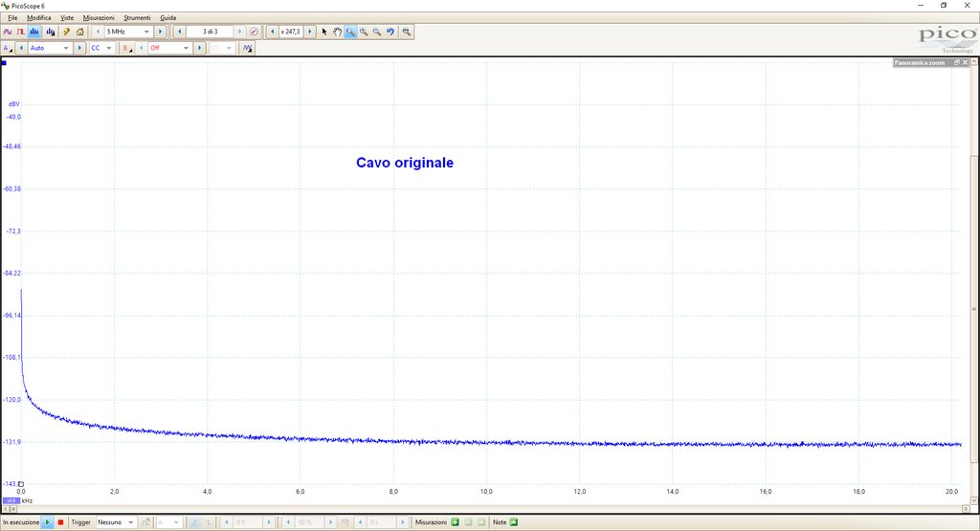
Task: Open the File menu
Action: tap(11, 18)
